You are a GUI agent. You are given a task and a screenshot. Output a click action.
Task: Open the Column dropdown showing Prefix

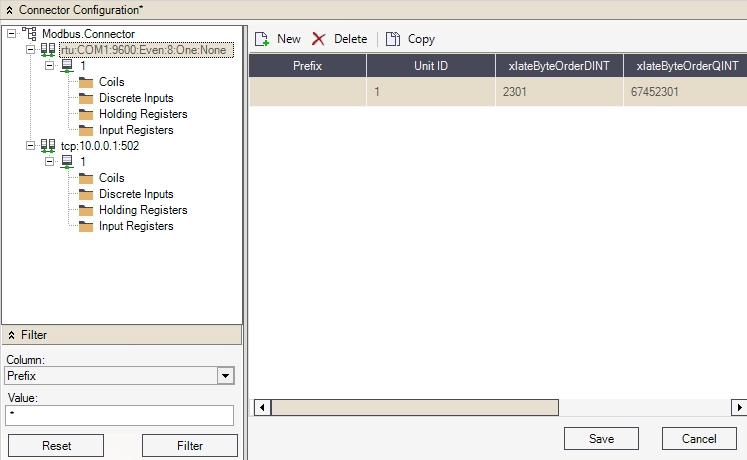point(226,376)
